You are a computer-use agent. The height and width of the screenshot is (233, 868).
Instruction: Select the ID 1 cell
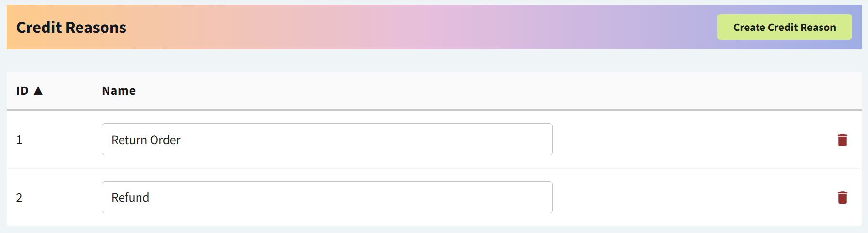19,140
